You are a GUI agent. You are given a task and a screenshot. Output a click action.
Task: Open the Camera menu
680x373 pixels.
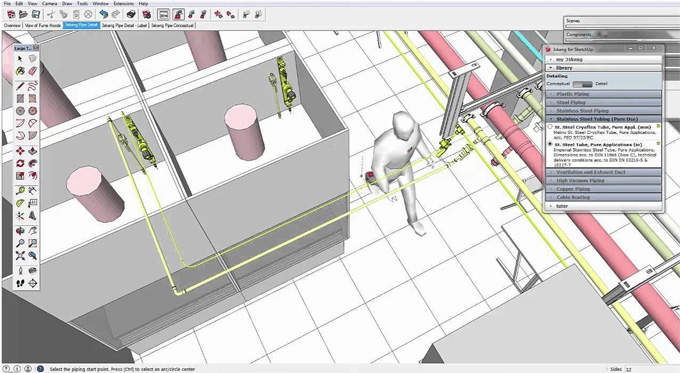click(49, 3)
